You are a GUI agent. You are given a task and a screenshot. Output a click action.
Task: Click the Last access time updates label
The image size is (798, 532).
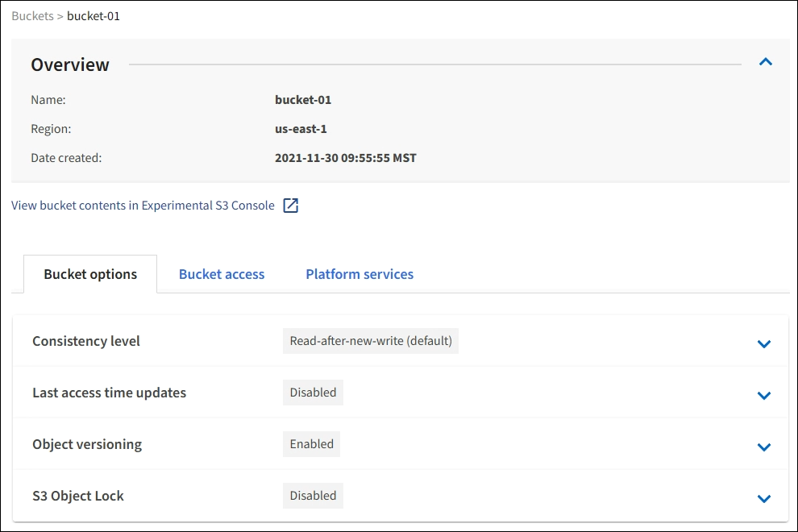(109, 393)
